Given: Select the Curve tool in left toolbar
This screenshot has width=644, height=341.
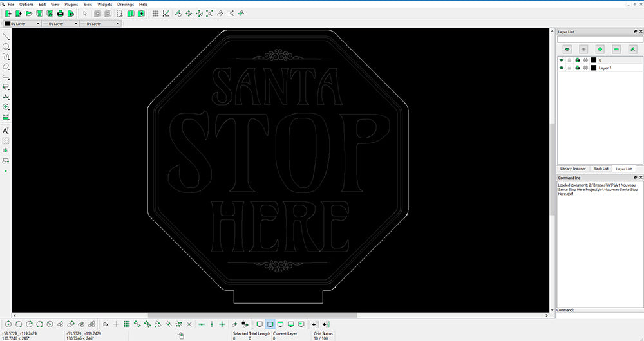Looking at the screenshot, I should 6,57.
